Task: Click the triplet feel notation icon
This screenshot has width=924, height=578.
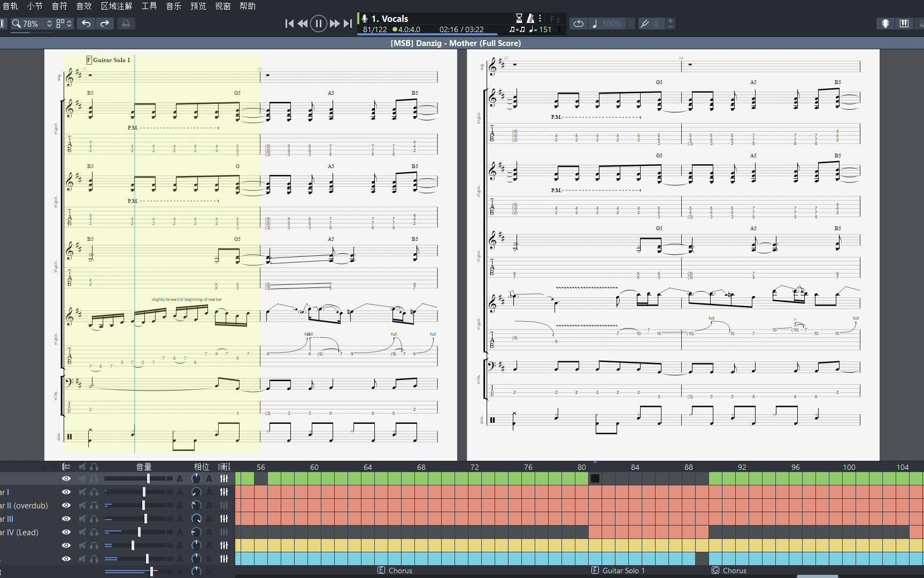Action: 517,30
